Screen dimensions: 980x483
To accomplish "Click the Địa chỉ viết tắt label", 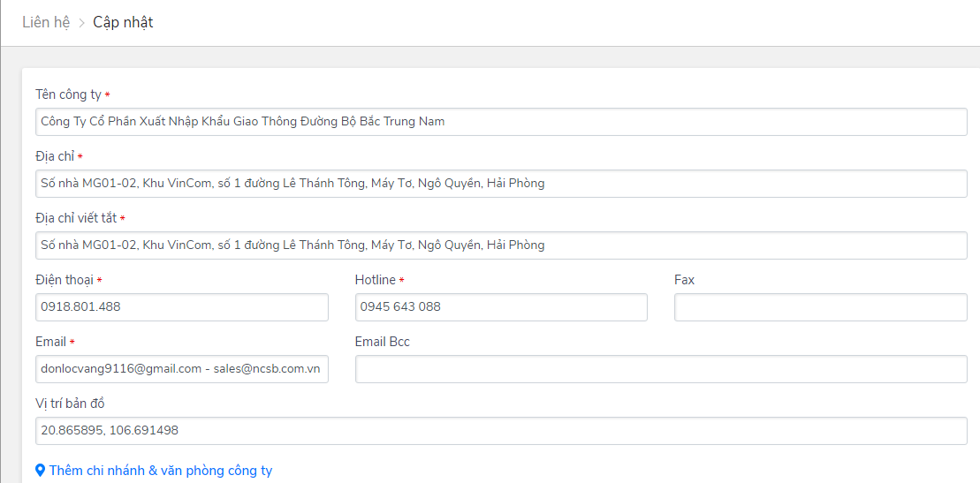I will [75, 218].
